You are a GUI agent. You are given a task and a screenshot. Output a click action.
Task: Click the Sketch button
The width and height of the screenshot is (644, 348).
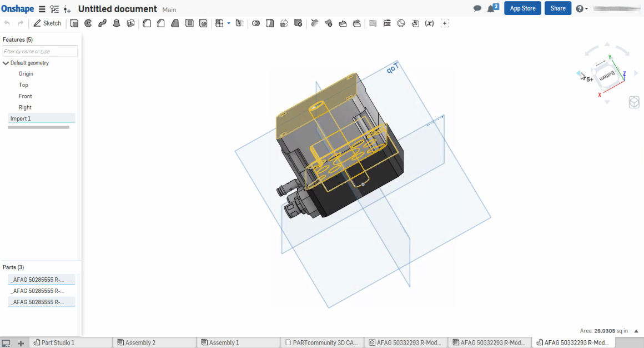tap(47, 23)
